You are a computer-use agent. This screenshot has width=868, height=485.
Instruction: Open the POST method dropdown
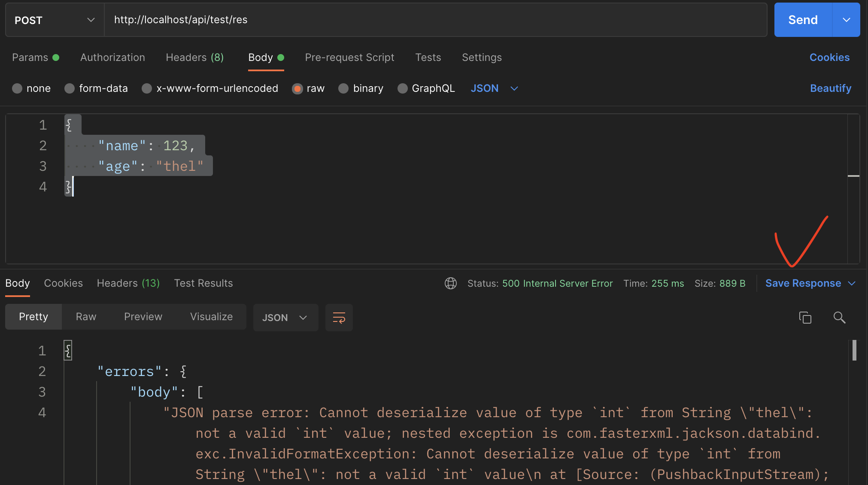(55, 20)
